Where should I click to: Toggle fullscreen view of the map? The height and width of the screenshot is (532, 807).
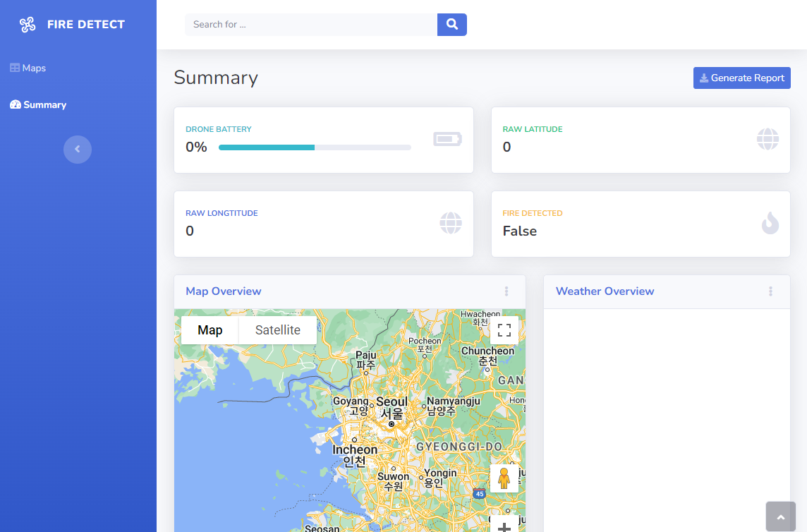pos(504,330)
